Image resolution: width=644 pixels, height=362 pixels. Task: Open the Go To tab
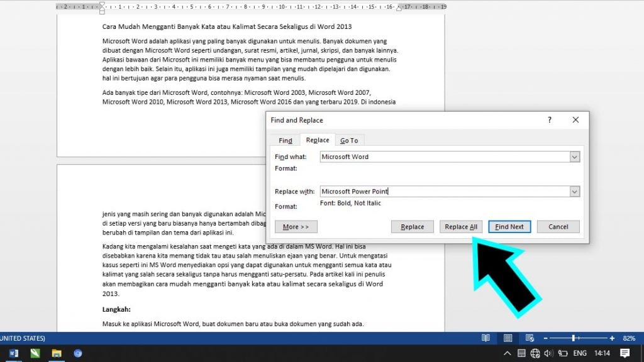[349, 140]
